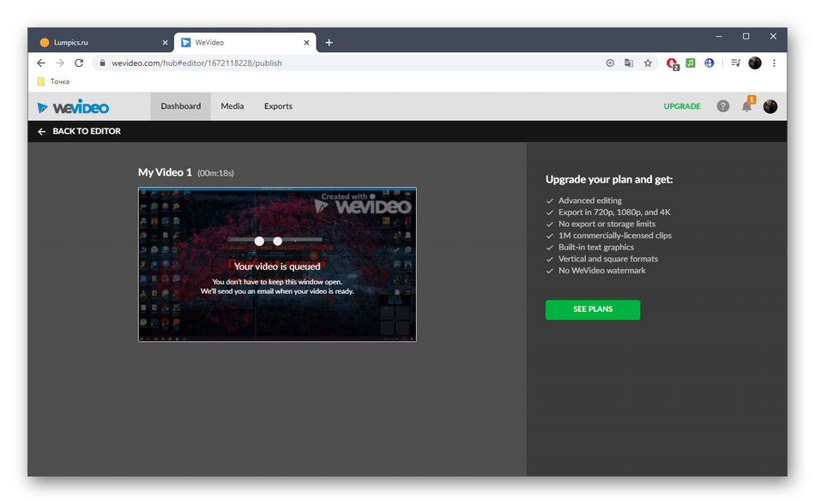Go back via BACK TO EDITOR
The height and width of the screenshot is (504, 815).
click(x=79, y=131)
